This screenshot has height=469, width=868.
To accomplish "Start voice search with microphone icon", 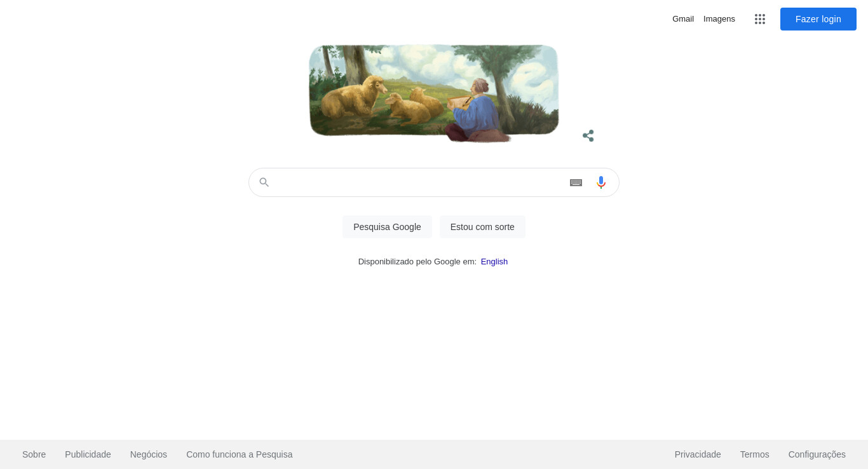I will [x=601, y=182].
